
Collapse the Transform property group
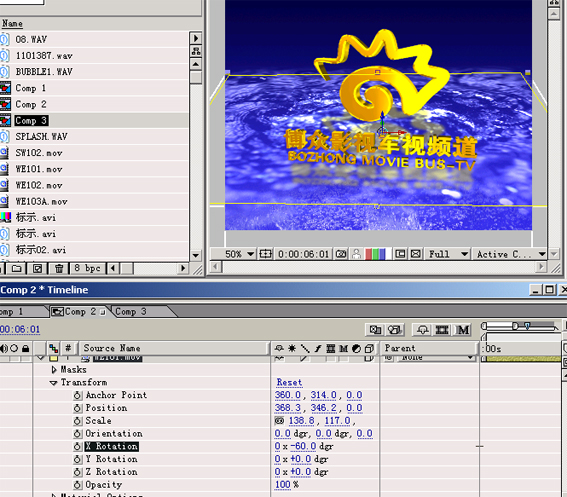tap(54, 383)
